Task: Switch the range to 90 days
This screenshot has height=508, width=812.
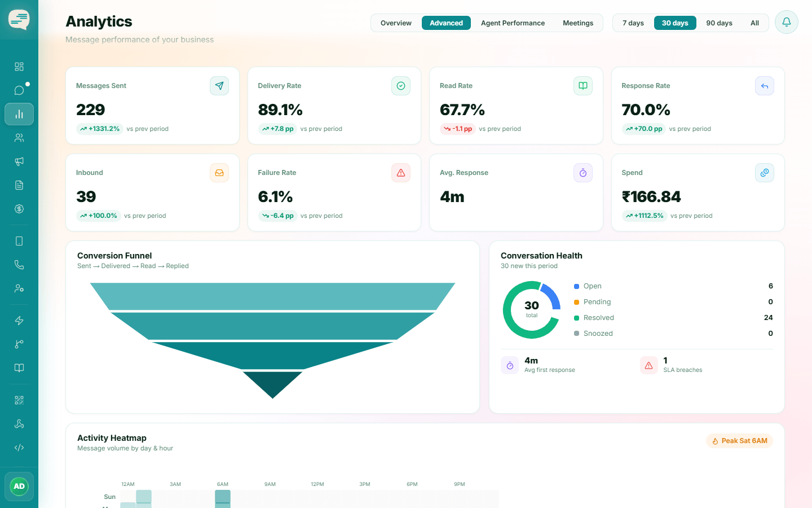Action: 719,23
